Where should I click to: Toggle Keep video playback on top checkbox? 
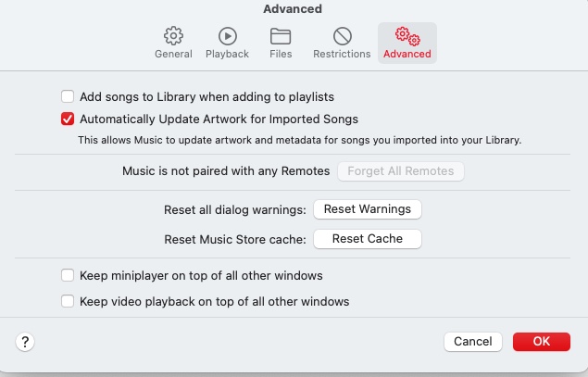tap(68, 301)
